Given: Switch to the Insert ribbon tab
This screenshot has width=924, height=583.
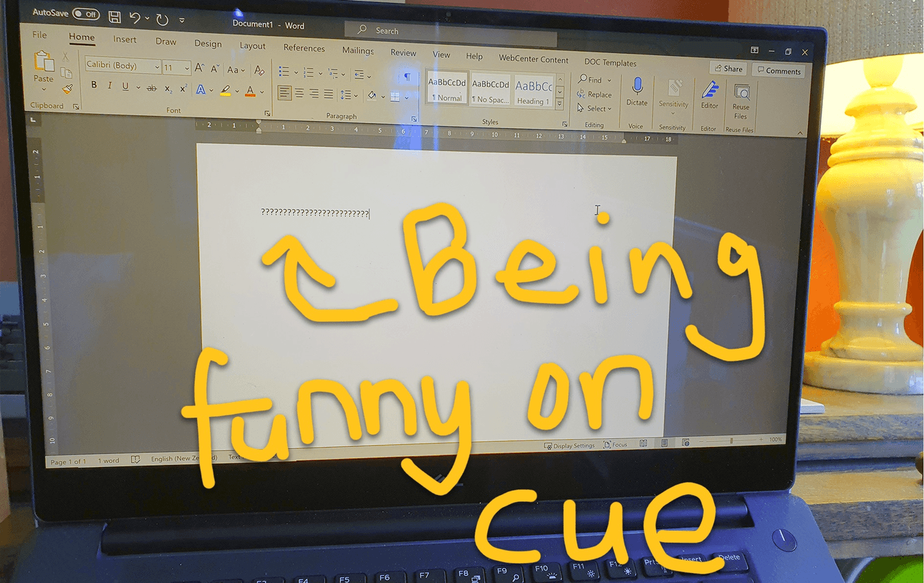Looking at the screenshot, I should click(125, 39).
